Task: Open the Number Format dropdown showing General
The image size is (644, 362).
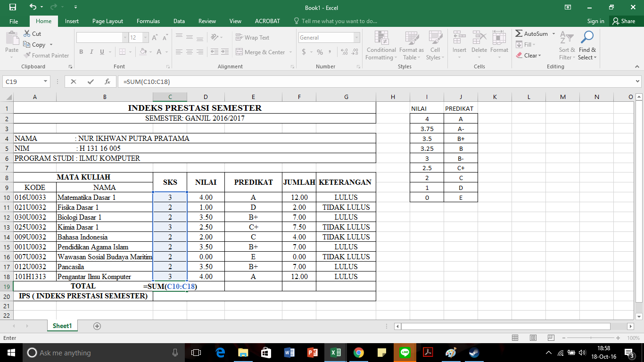Action: pyautogui.click(x=329, y=37)
